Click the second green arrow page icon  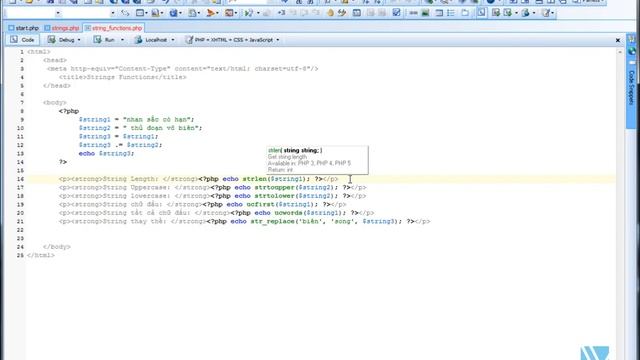tap(508, 13)
